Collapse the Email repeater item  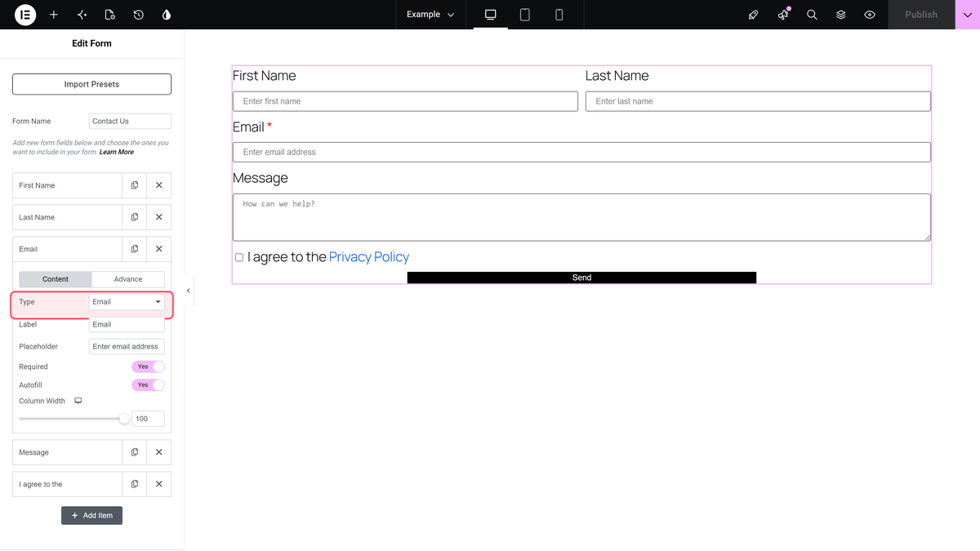pos(67,249)
